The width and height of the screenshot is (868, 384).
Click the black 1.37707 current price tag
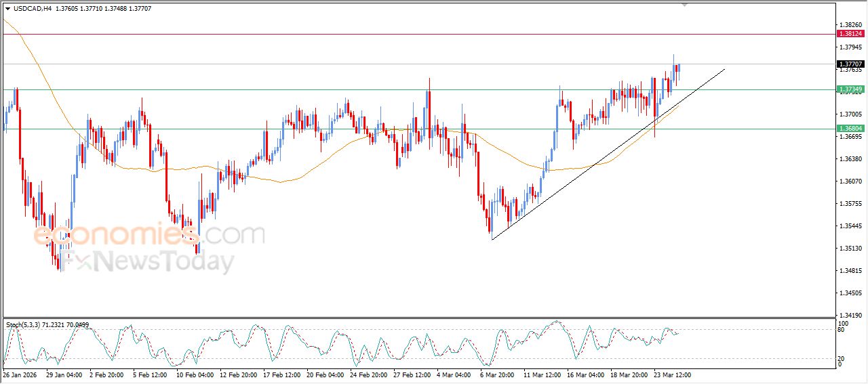850,64
